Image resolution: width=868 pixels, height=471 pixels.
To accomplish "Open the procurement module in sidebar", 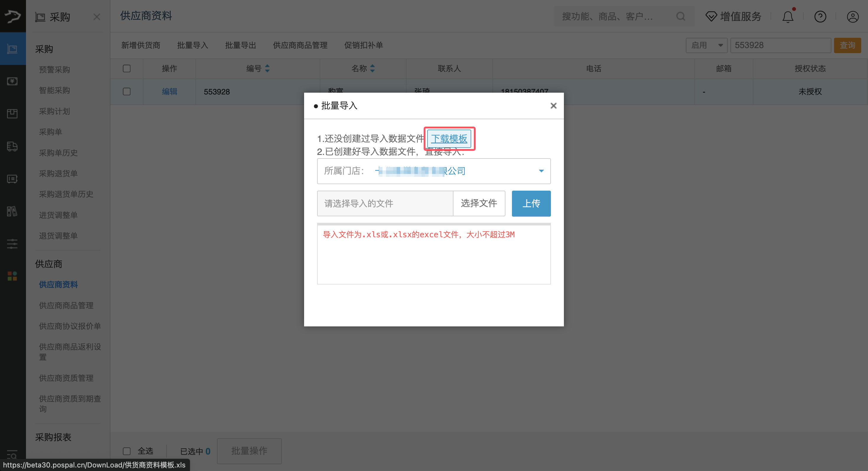I will 12,48.
